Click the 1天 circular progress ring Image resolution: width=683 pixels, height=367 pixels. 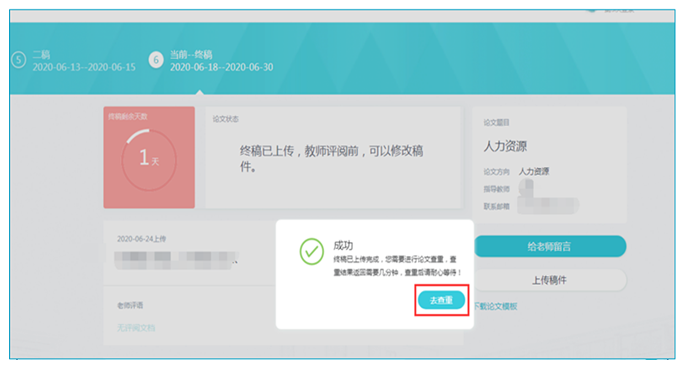(149, 160)
